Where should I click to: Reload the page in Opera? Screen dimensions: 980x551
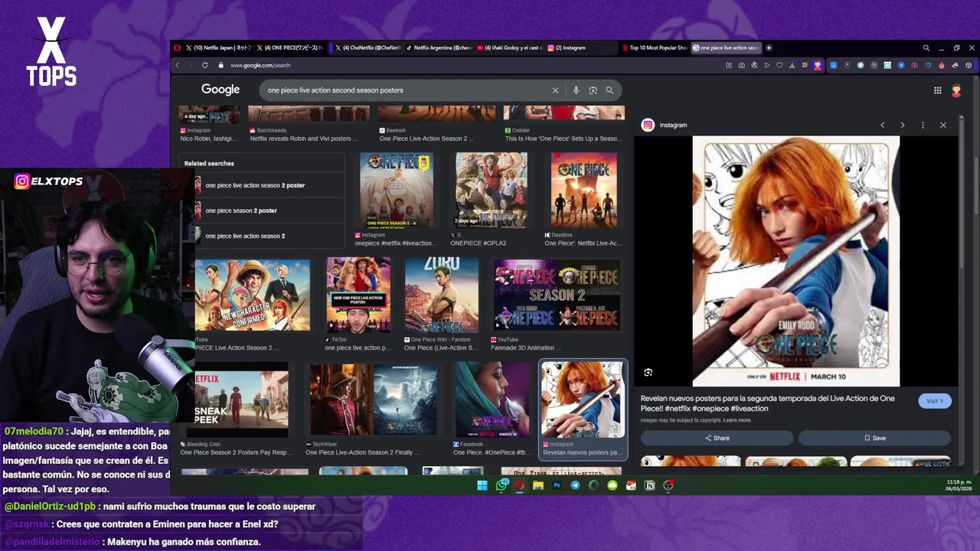coord(204,65)
